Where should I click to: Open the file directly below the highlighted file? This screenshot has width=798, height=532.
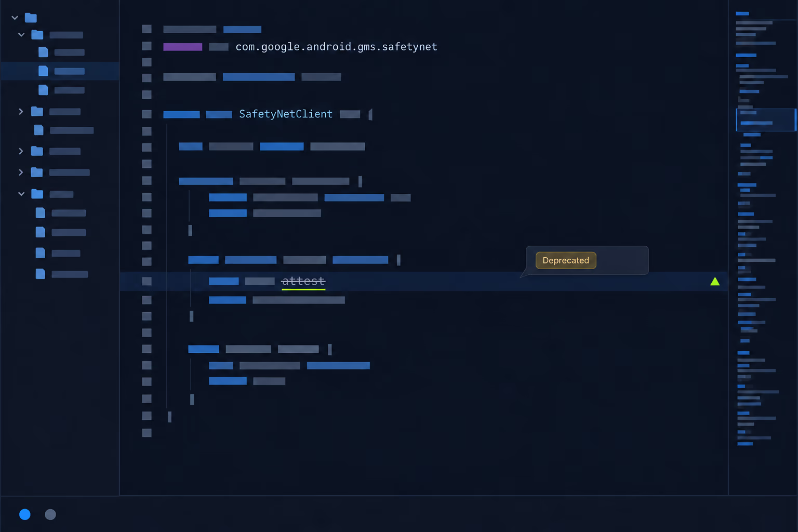61,90
